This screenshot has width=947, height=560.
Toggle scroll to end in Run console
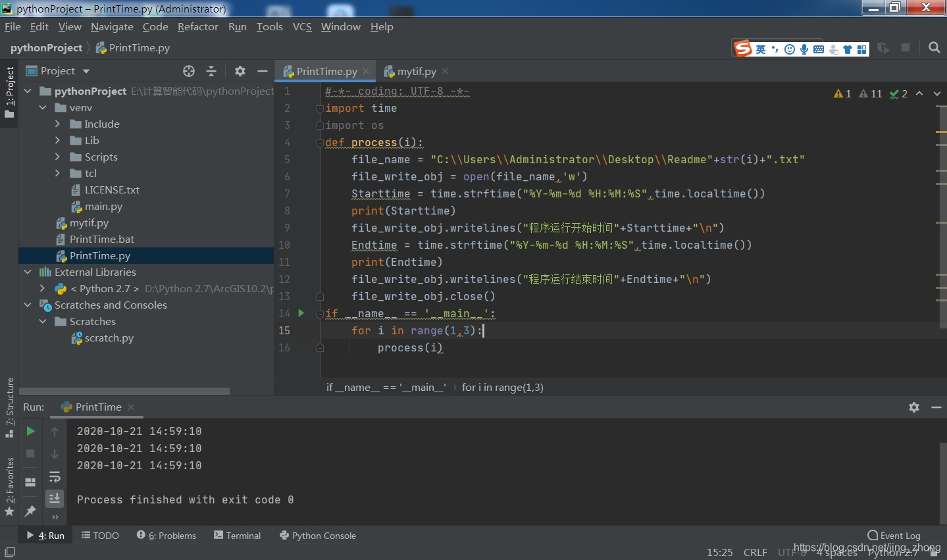[55, 498]
